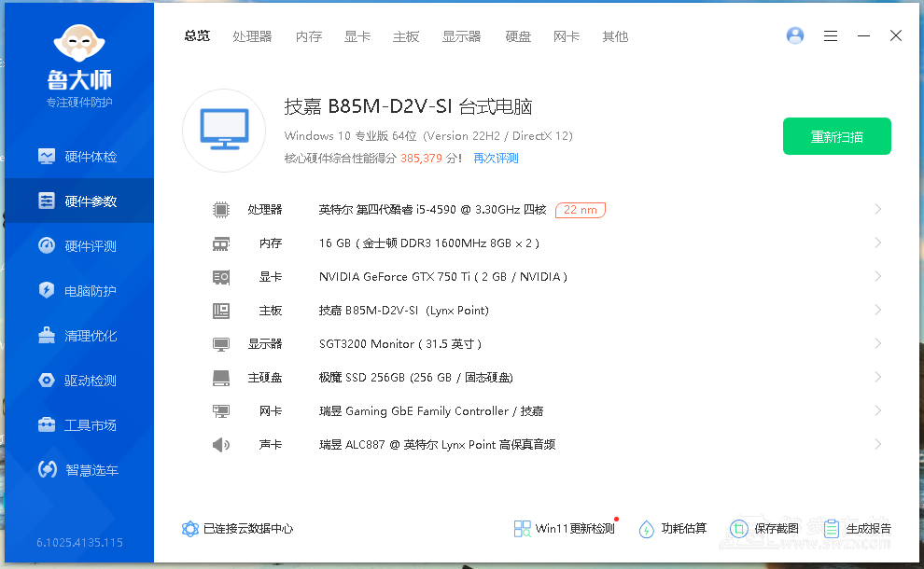Open 清理优化 section
Screen dimensions: 924x569
79,335
